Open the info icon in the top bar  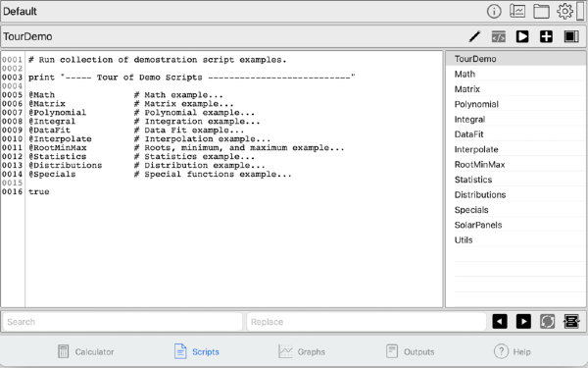(x=494, y=11)
